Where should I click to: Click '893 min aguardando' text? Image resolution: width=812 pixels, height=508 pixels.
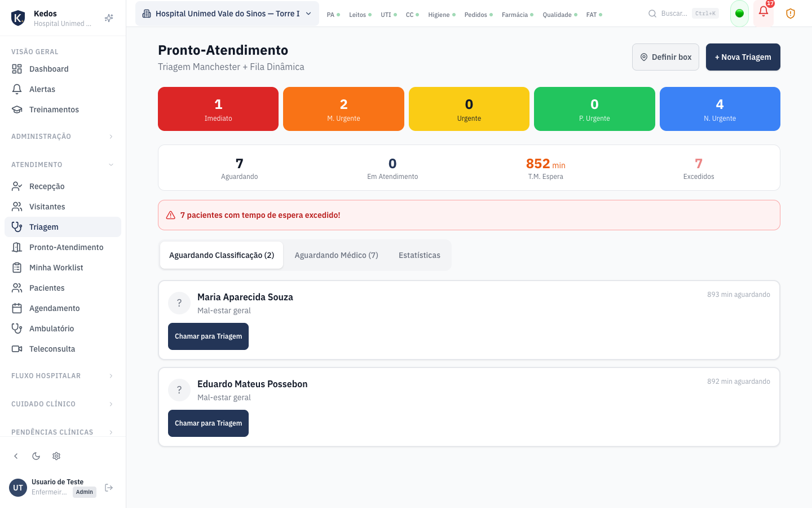coord(739,295)
